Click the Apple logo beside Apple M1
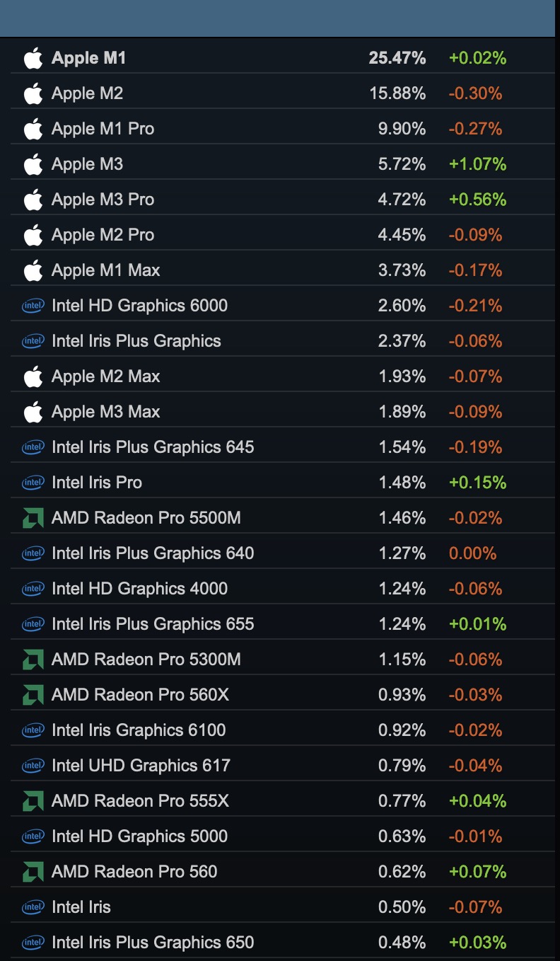The height and width of the screenshot is (961, 560). [x=33, y=58]
